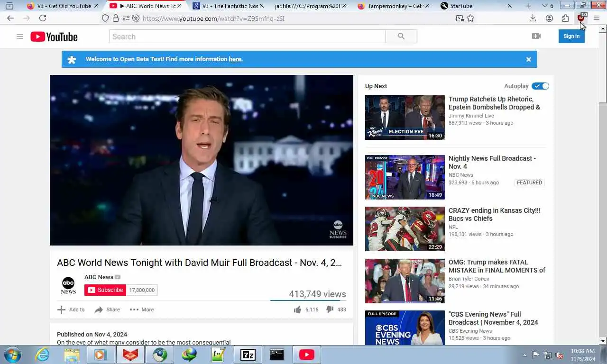Viewport: 607px width, 364px height.
Task: Open the Windows Start menu
Action: [12, 355]
